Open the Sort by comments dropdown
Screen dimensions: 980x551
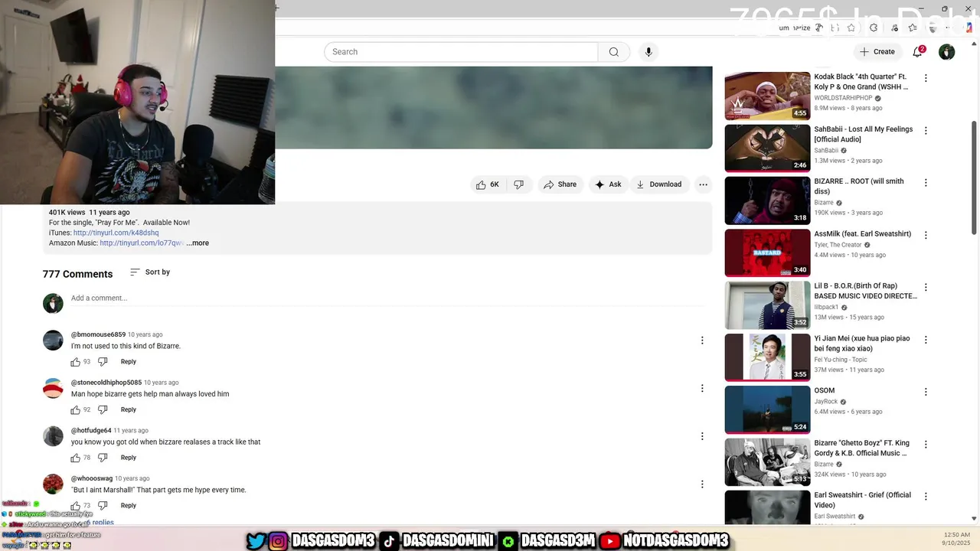[x=150, y=272]
